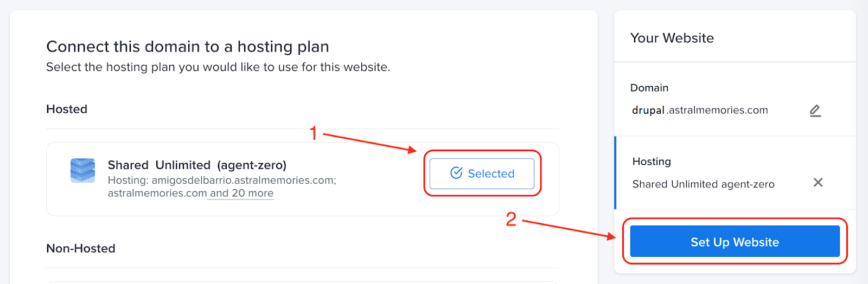The height and width of the screenshot is (284, 868).
Task: Click the drupal.astralmemories.com domain text
Action: click(x=700, y=110)
